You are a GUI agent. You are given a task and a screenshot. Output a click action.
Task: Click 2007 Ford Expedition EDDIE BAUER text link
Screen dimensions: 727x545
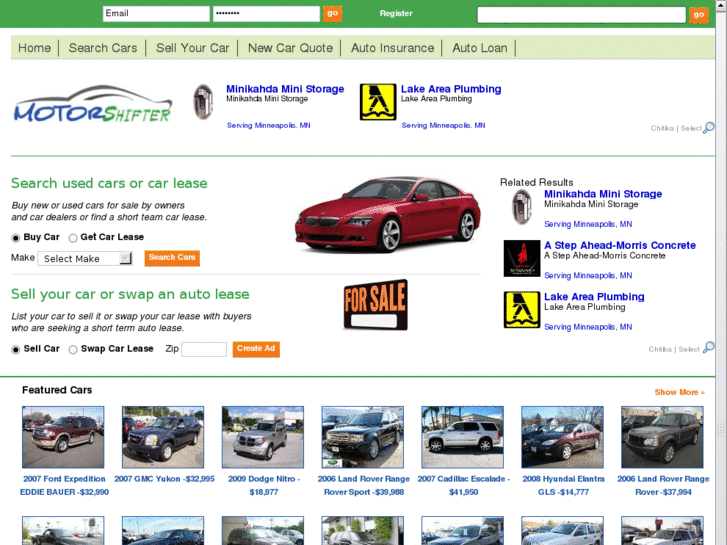pos(64,485)
